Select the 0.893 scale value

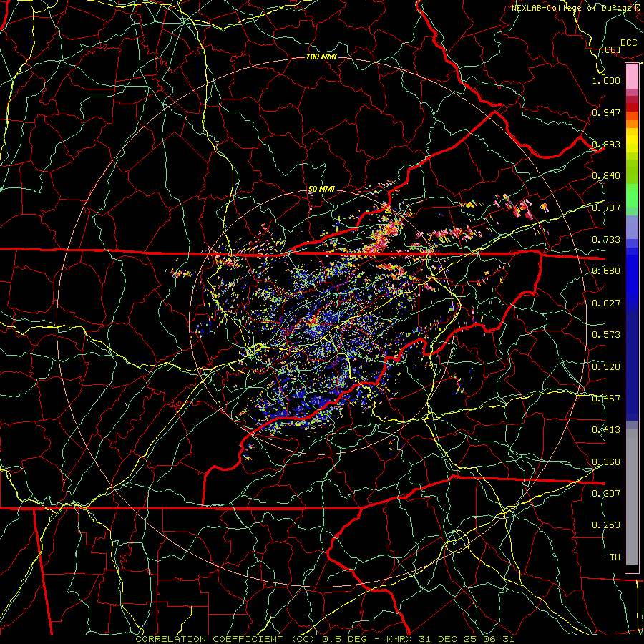click(606, 144)
